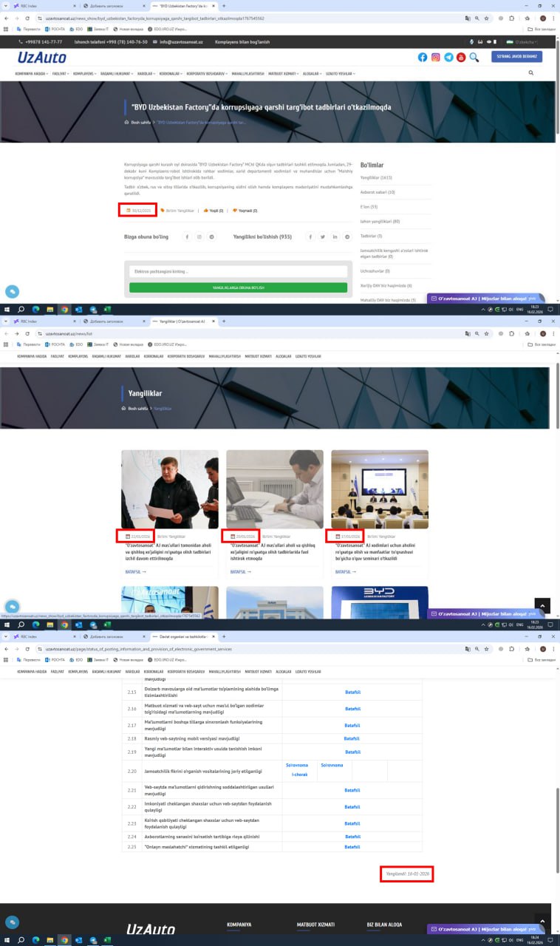The image size is (560, 946).
Task: Share the article via the Twitter icon
Action: (x=322, y=236)
